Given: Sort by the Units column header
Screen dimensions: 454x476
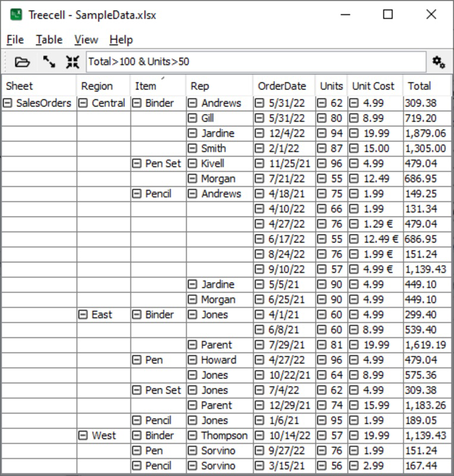Looking at the screenshot, I should (331, 86).
